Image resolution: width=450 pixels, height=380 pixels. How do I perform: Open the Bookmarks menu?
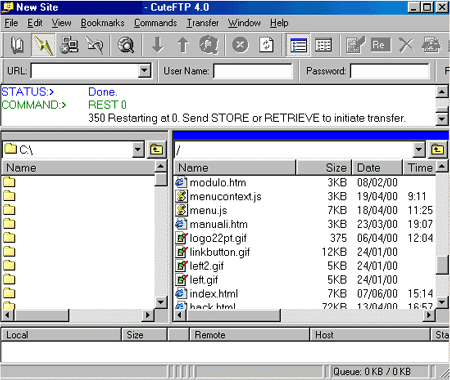click(103, 23)
